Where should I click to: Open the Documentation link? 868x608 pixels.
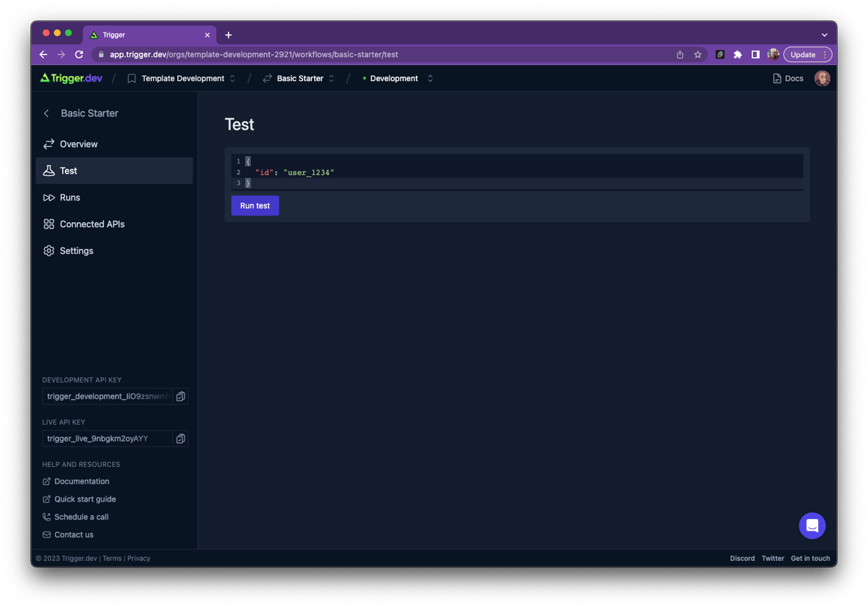[x=76, y=481]
